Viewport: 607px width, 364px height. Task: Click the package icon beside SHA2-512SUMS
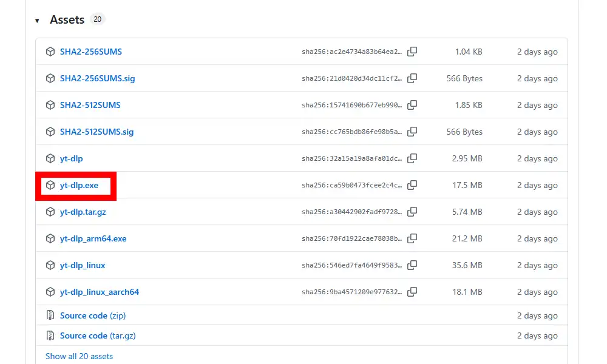[x=50, y=105]
